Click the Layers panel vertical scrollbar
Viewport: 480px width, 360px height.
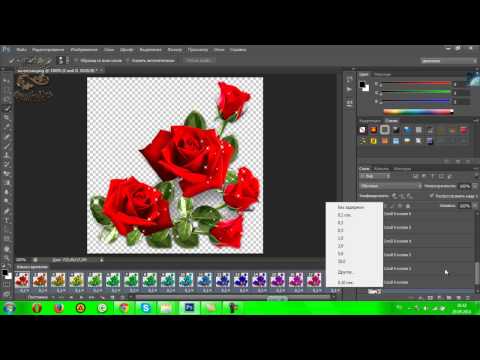click(x=476, y=274)
